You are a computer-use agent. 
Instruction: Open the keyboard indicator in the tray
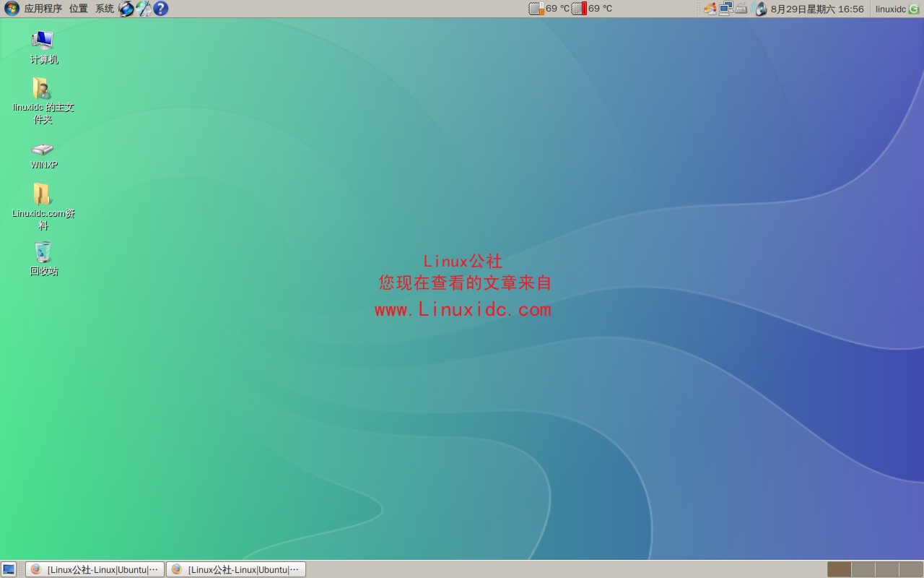tap(741, 9)
